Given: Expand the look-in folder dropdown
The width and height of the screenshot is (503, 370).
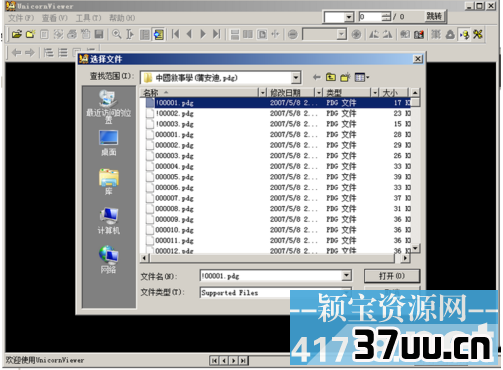Looking at the screenshot, I should pos(295,78).
